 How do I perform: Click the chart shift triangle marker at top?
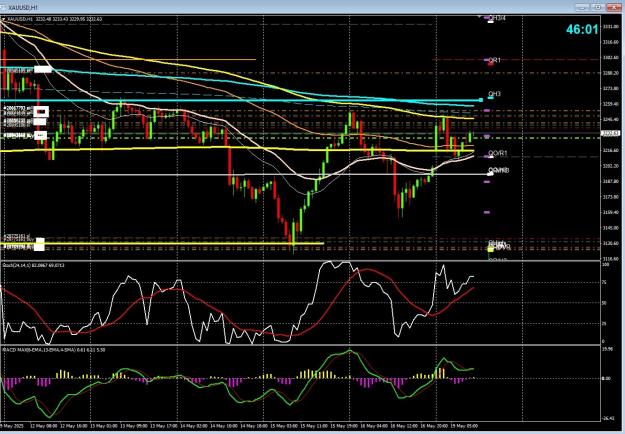[x=479, y=17]
